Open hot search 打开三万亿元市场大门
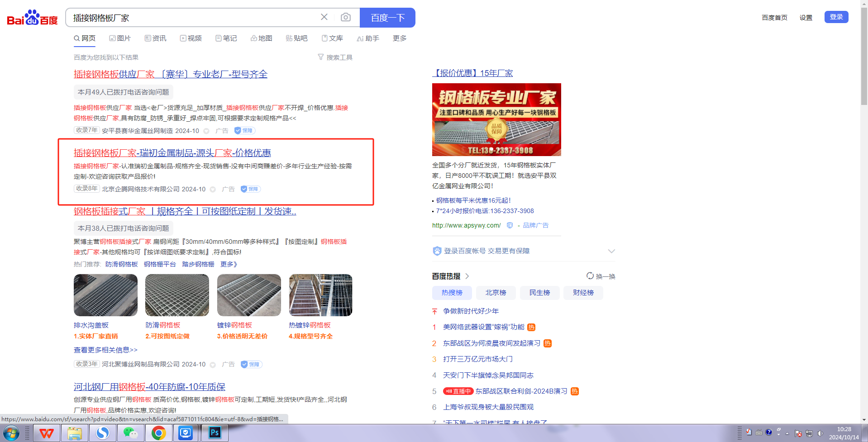 [x=478, y=359]
